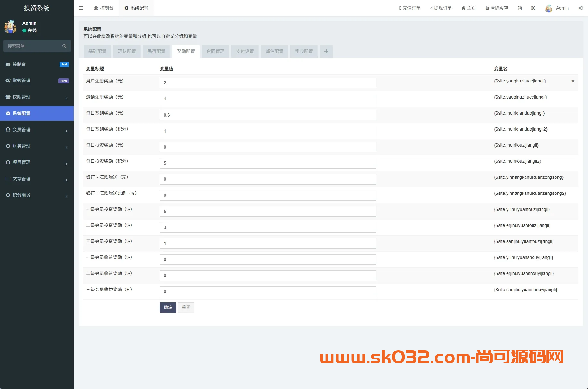Click the 清除缓存 trash icon
The height and width of the screenshot is (389, 588).
pyautogui.click(x=487, y=8)
